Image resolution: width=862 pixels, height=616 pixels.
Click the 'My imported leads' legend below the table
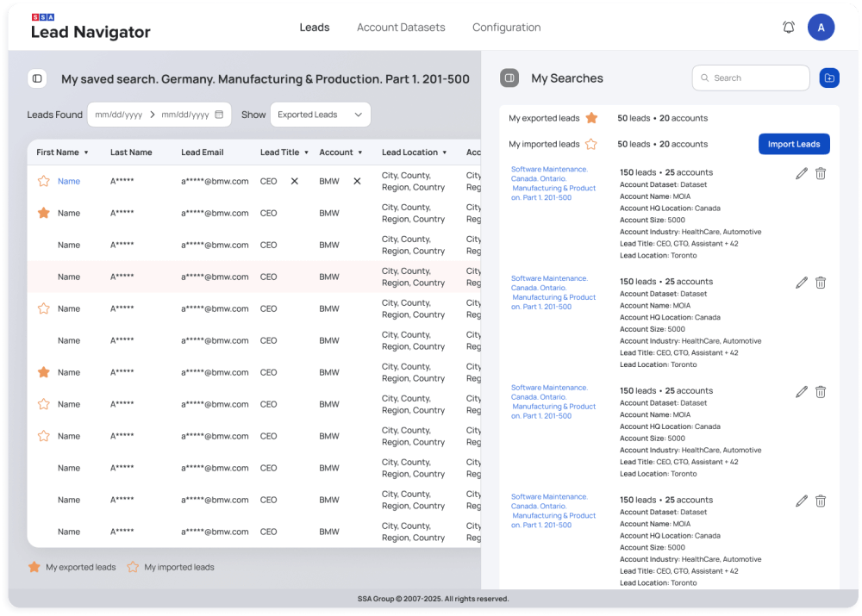179,567
